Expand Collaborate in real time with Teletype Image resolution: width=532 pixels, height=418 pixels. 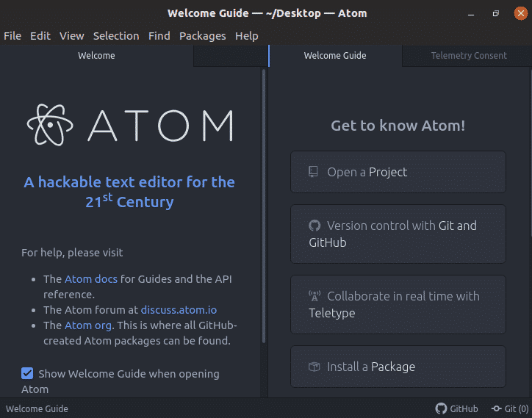pos(398,304)
